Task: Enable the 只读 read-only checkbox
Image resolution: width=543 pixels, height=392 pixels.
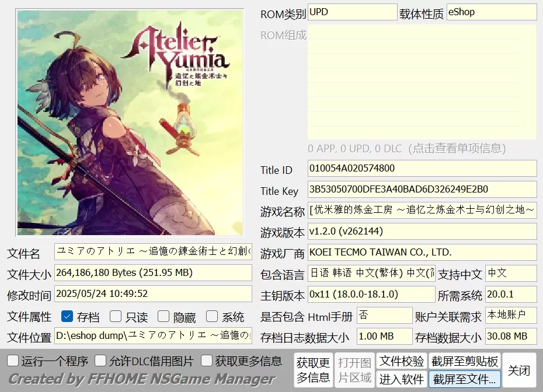Action: [x=116, y=317]
